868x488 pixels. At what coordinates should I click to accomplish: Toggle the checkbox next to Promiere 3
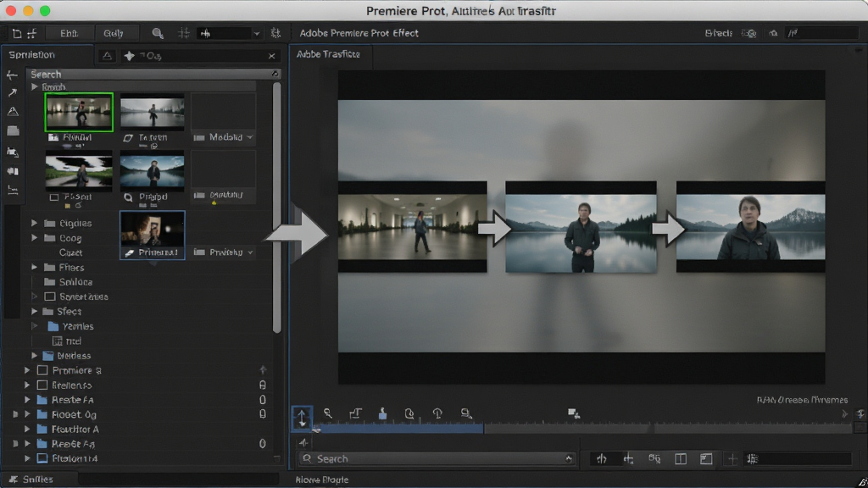(42, 370)
